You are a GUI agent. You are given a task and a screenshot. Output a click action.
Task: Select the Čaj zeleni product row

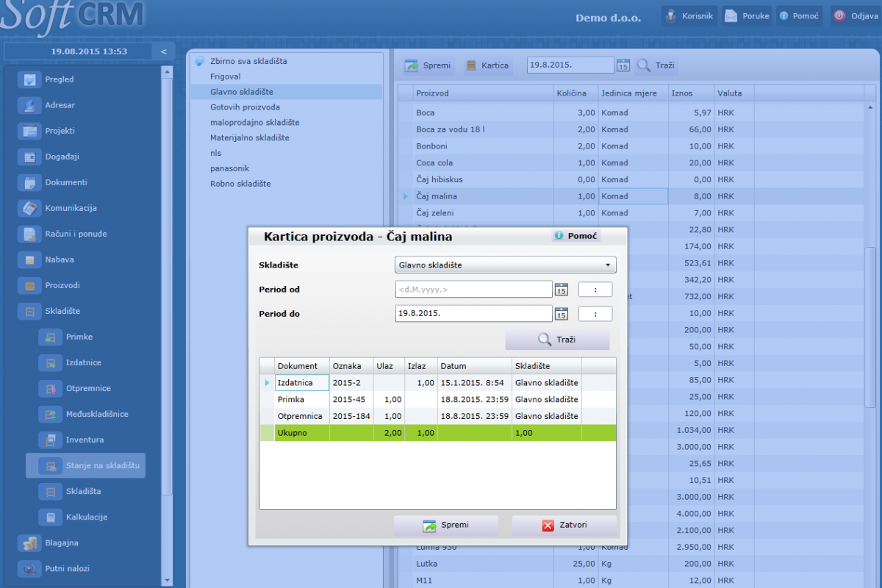[631, 213]
